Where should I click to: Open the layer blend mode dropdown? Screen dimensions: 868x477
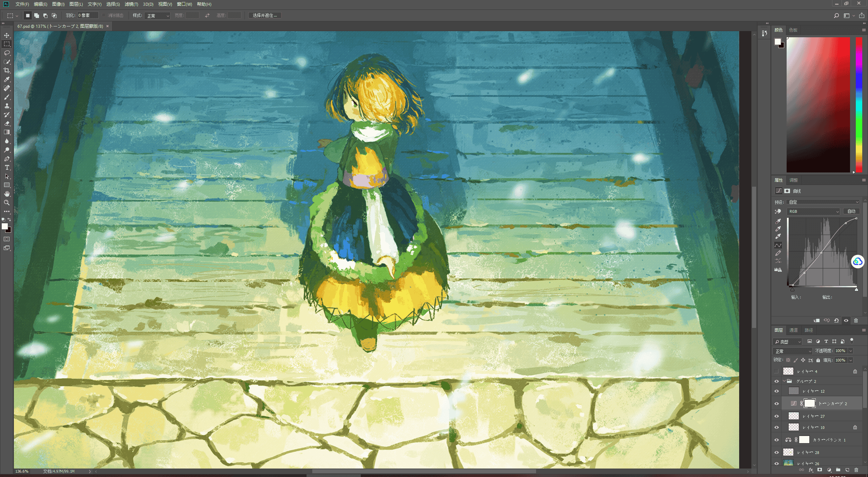793,351
